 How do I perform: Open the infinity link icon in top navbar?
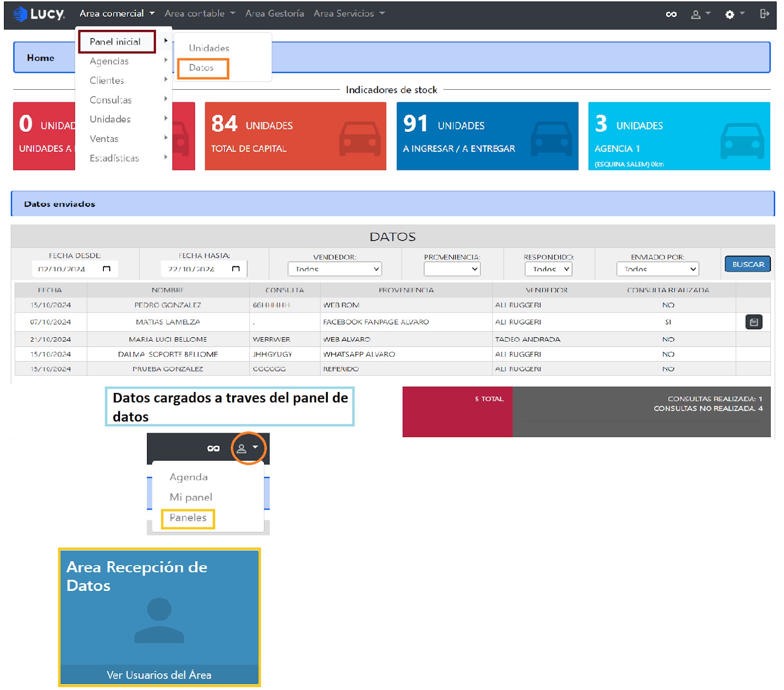(x=671, y=14)
